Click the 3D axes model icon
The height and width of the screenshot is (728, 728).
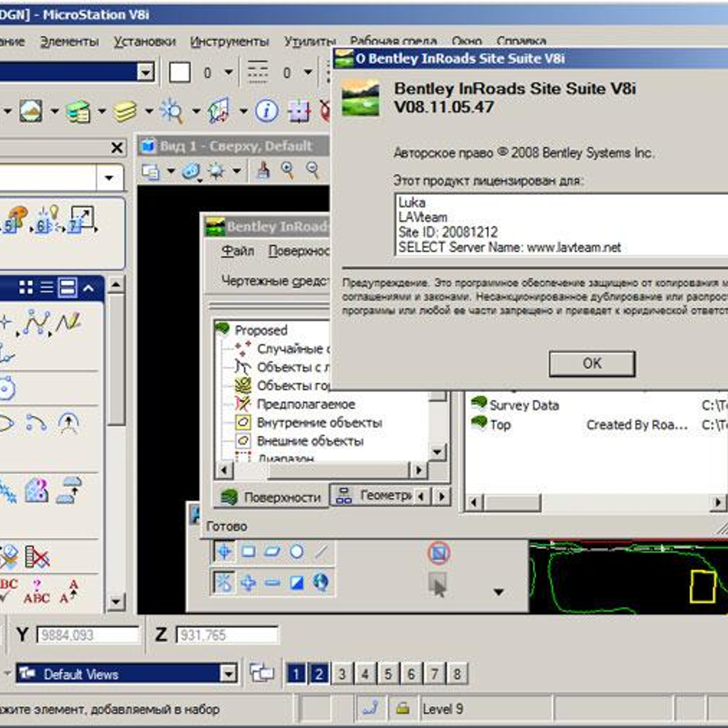click(x=219, y=111)
